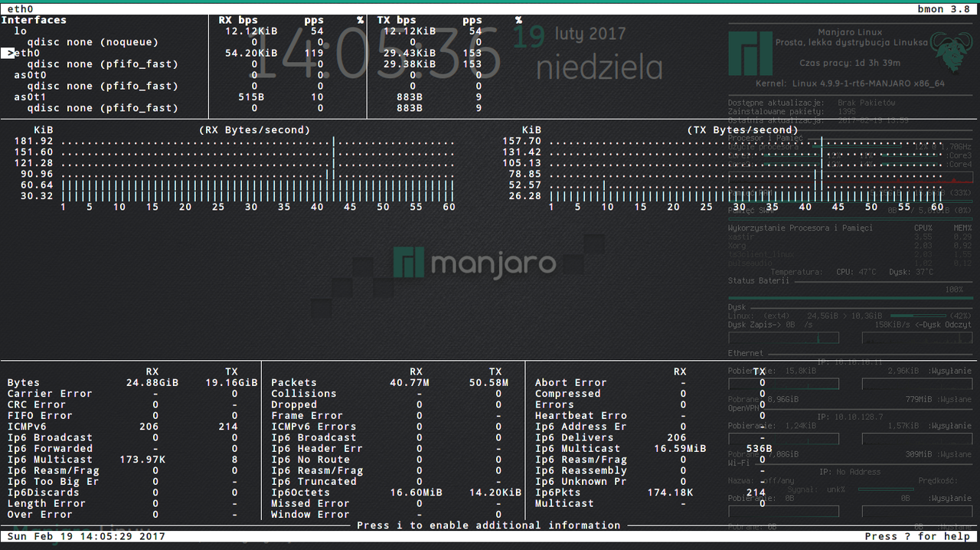Click the highlighted eth0 interface entry
This screenshot has width=980, height=550.
coord(27,53)
